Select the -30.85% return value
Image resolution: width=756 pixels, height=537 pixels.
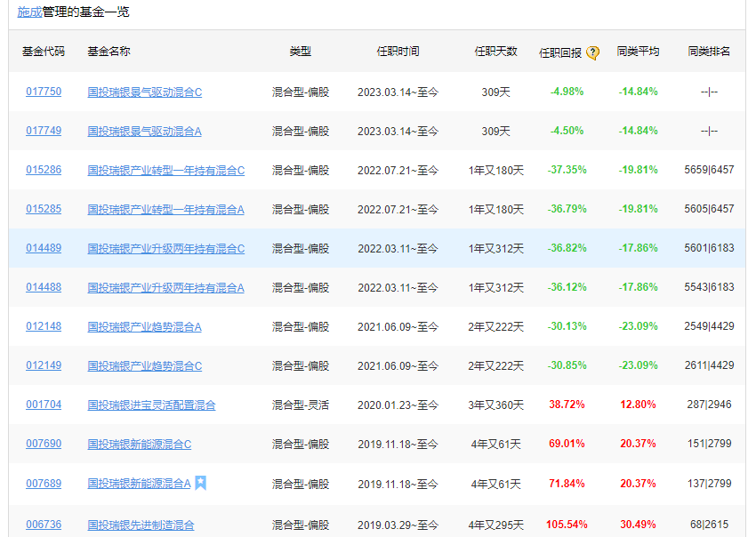click(x=567, y=365)
